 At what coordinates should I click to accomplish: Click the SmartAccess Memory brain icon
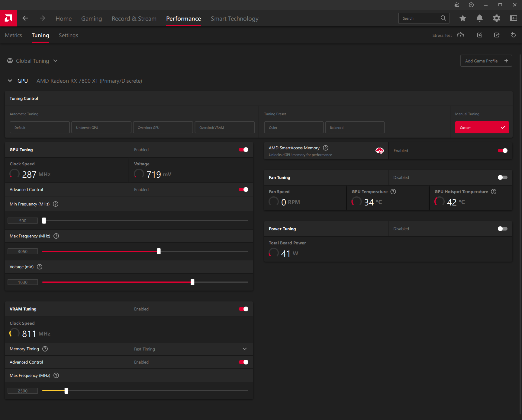pyautogui.click(x=379, y=151)
